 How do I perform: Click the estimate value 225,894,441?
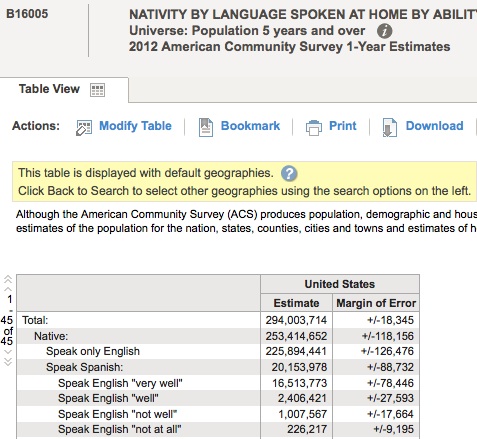tap(296, 351)
